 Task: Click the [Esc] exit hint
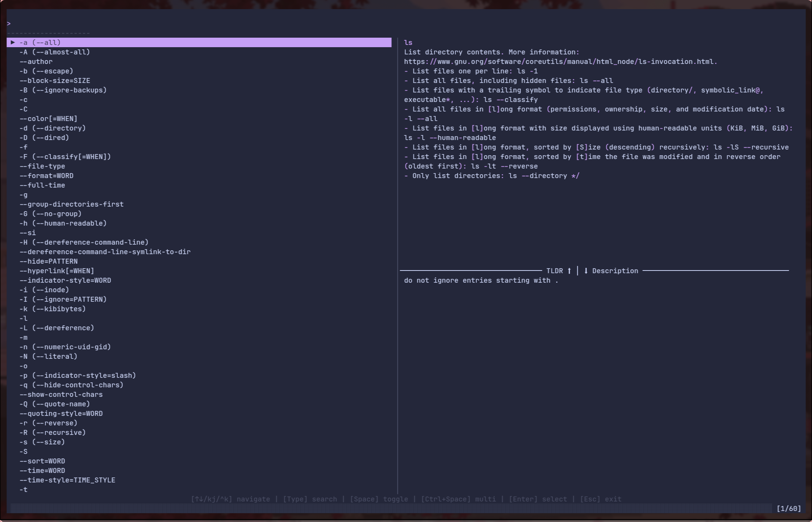click(601, 499)
